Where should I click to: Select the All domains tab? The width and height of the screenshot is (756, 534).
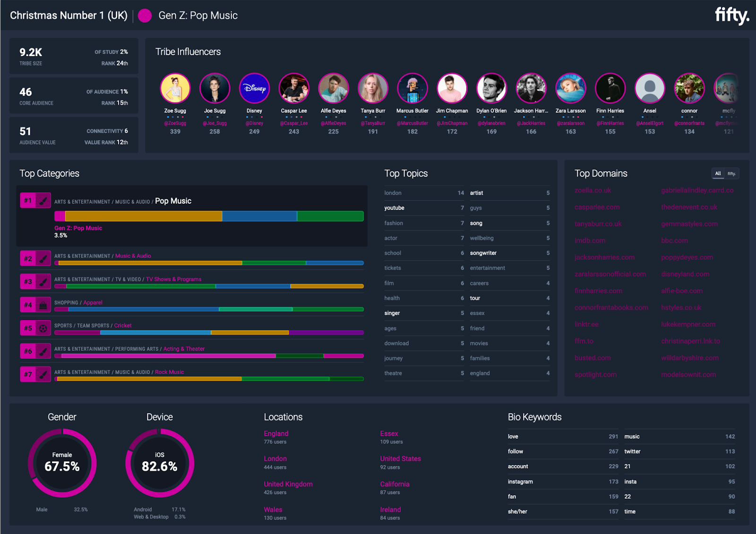tap(718, 173)
